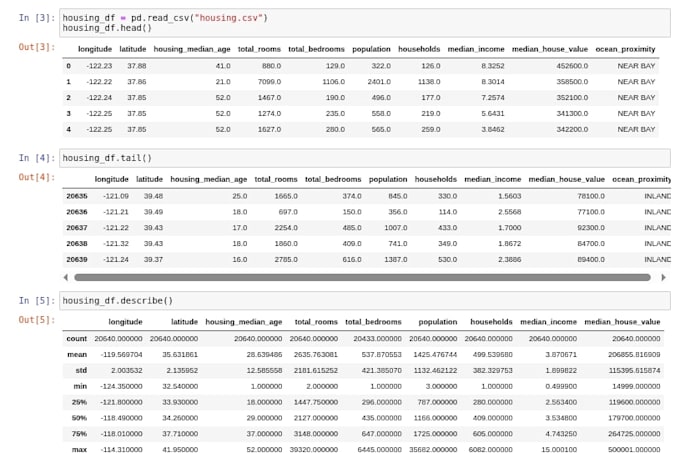
Task: Click the 2.5568 median_income cell
Action: point(510,212)
